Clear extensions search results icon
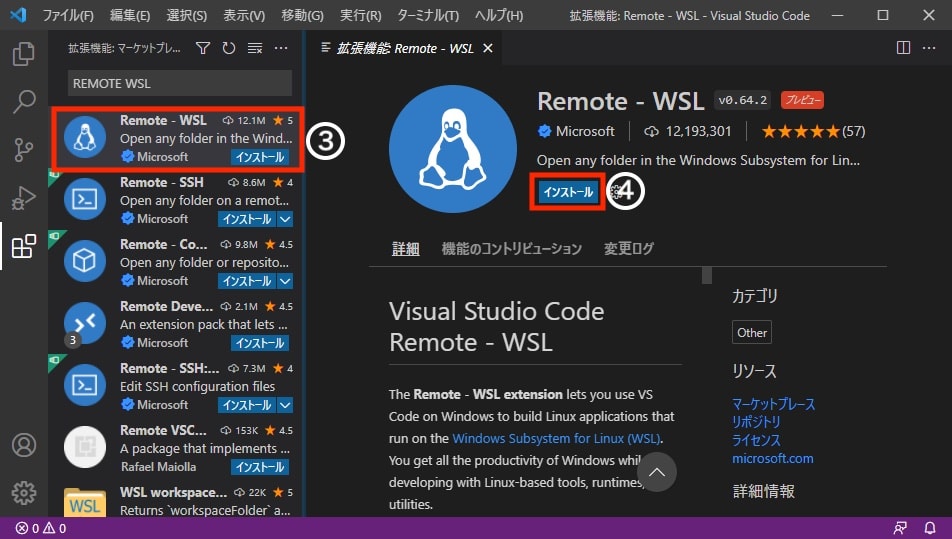Viewport: 952px width, 539px height. pyautogui.click(x=255, y=48)
